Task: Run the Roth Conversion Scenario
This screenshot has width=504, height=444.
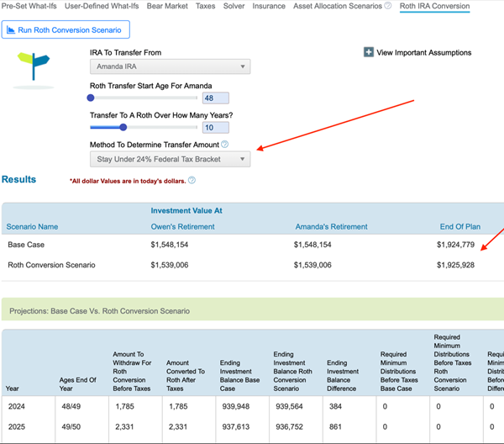Action: (x=66, y=30)
